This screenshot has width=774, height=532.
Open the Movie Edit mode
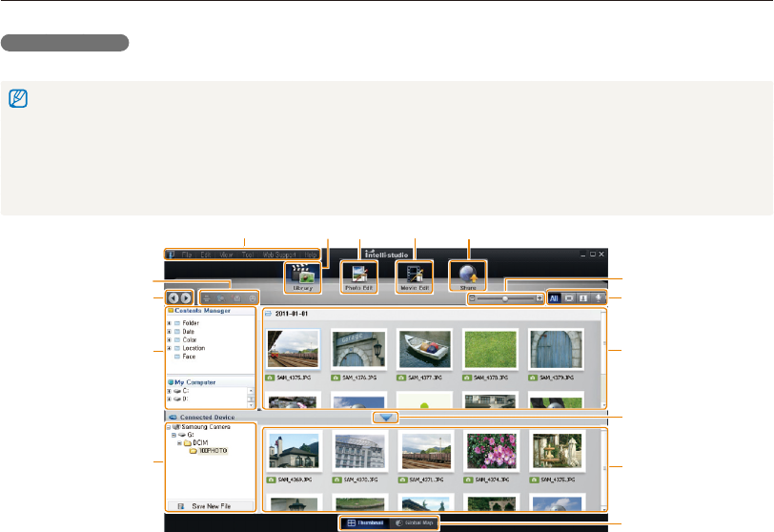(414, 277)
